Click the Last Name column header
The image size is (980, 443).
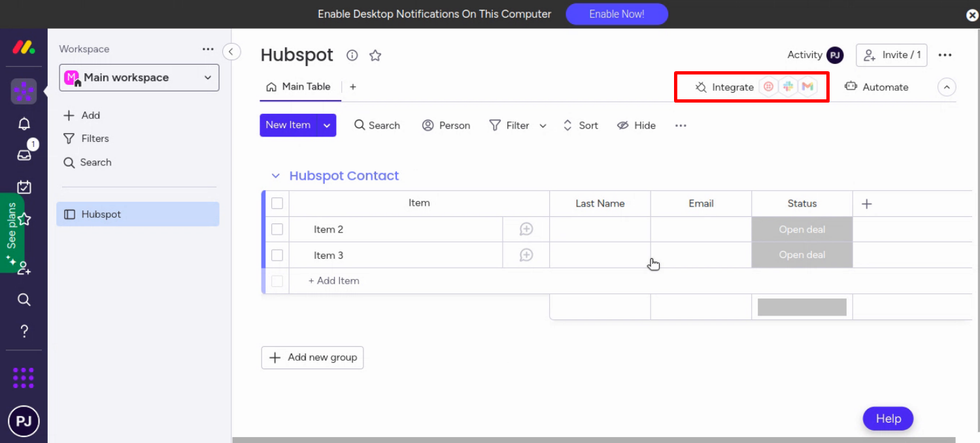[x=600, y=204]
